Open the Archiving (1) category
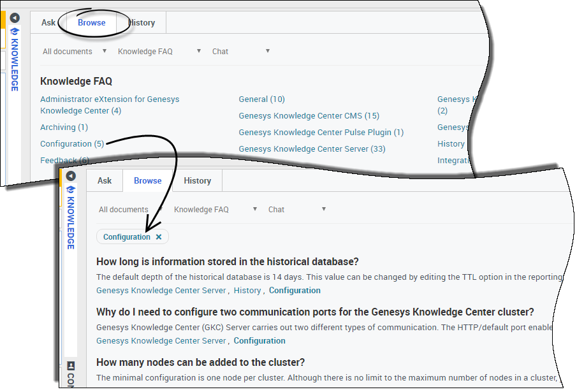The image size is (577, 392). point(64,127)
